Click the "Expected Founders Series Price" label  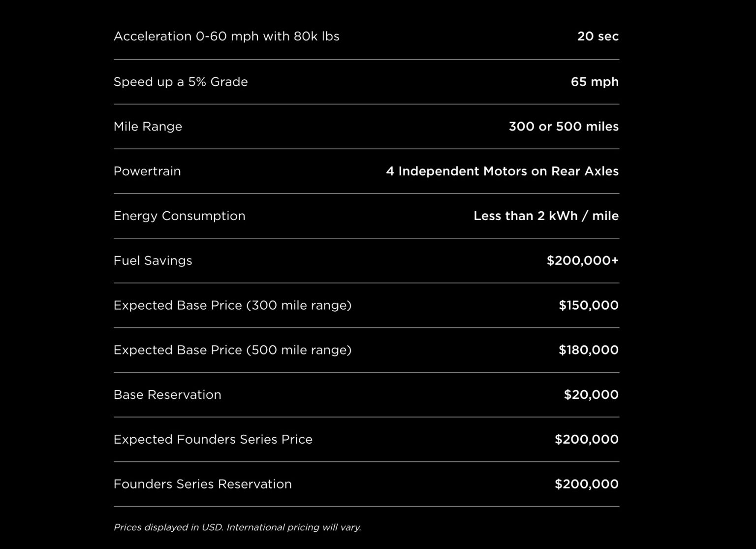213,440
